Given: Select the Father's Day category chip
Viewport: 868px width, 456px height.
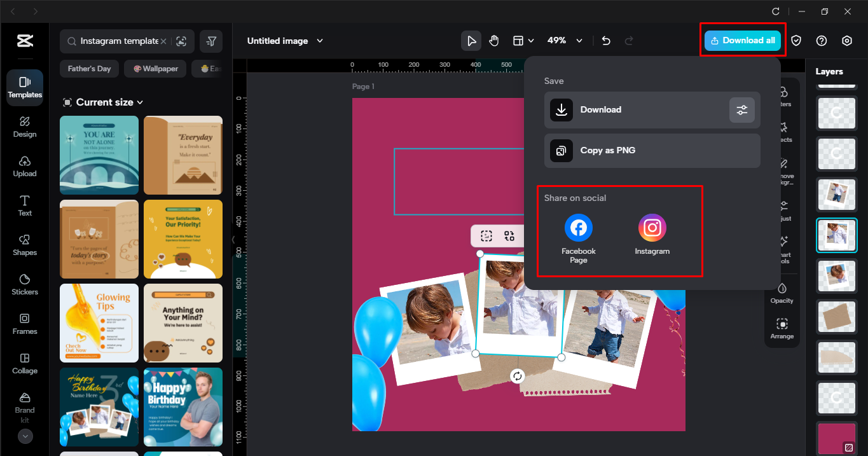Looking at the screenshot, I should pyautogui.click(x=89, y=68).
